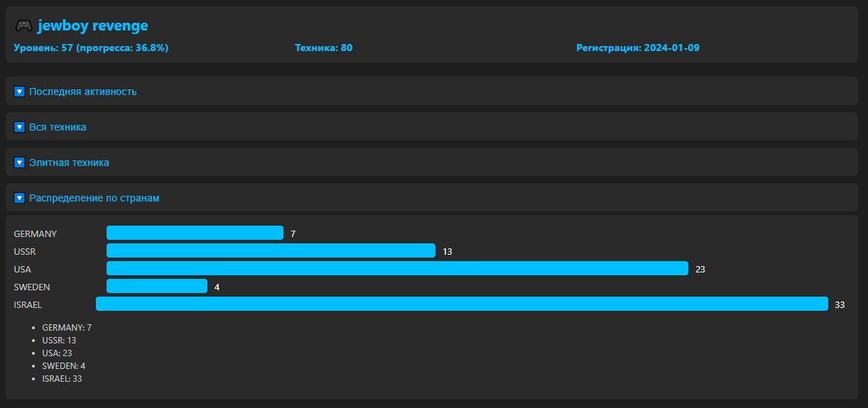Click the arrow icon beside Элитная техника
Screen dimensions: 868x408
(x=20, y=162)
